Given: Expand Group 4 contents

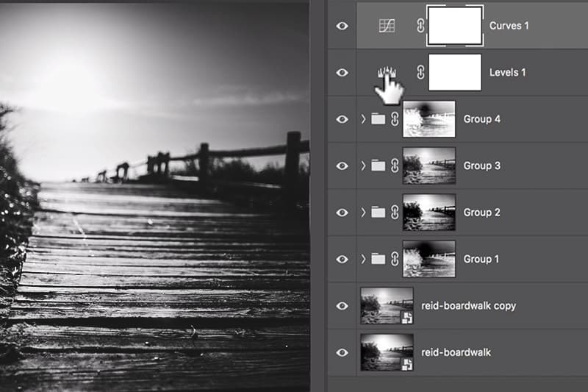Looking at the screenshot, I should [363, 119].
